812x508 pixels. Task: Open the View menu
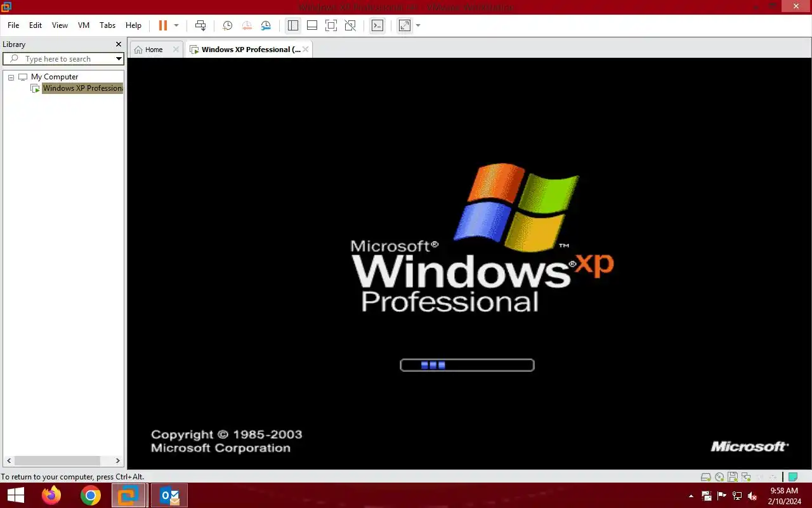click(60, 25)
